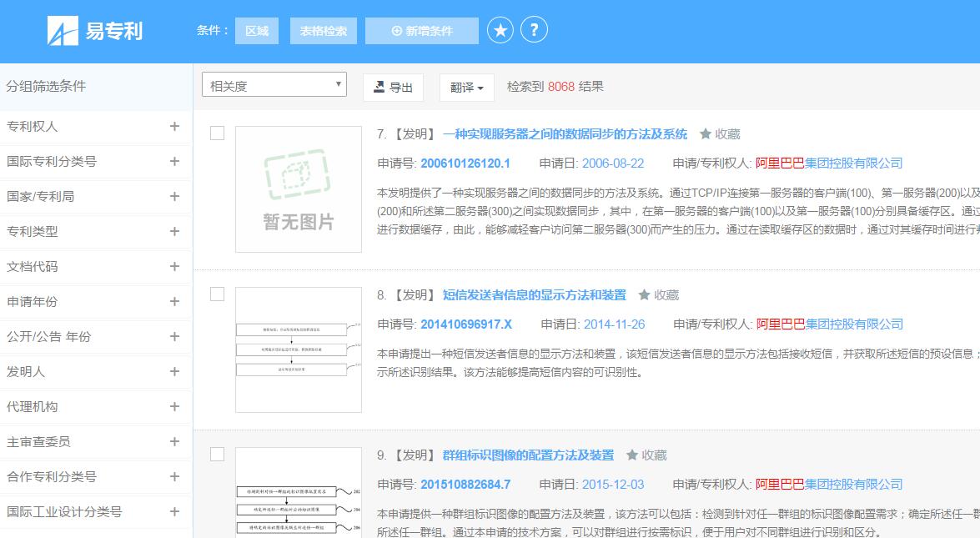Expand the 代理机构 filter group

(174, 406)
